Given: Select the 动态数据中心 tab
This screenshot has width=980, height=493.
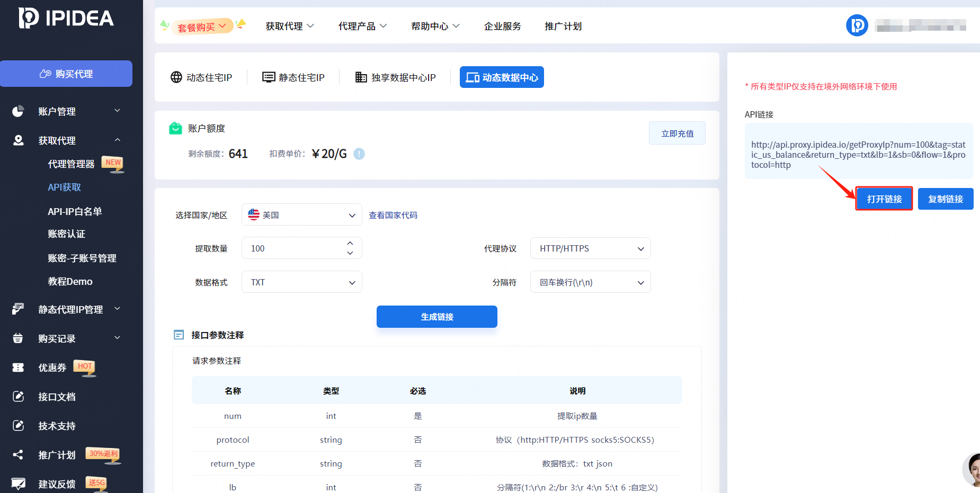Looking at the screenshot, I should pyautogui.click(x=502, y=77).
